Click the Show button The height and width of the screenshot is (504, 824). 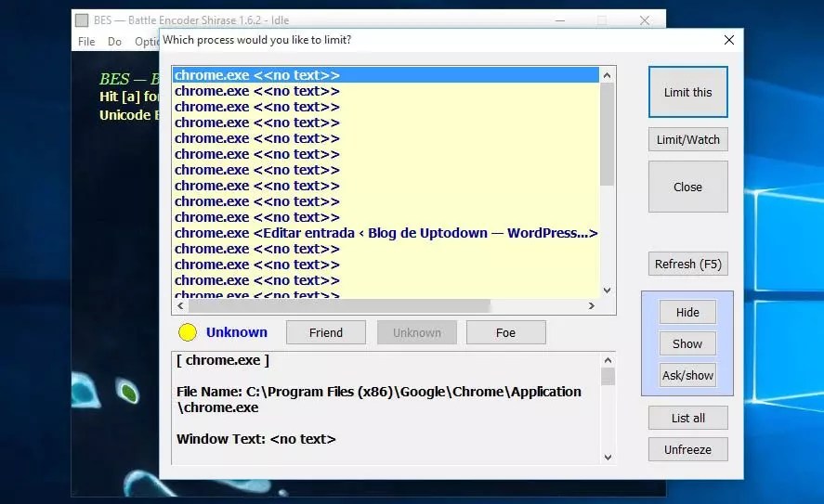point(687,343)
